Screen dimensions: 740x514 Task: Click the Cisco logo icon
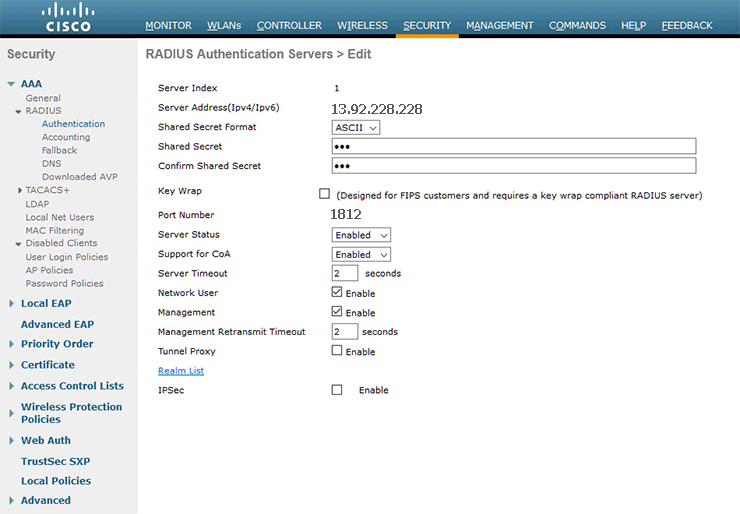[68, 17]
